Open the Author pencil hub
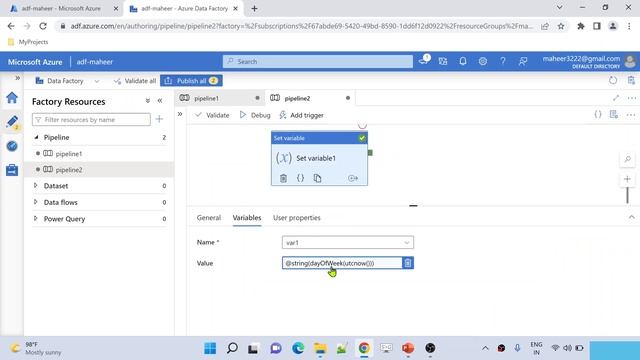 point(12,122)
